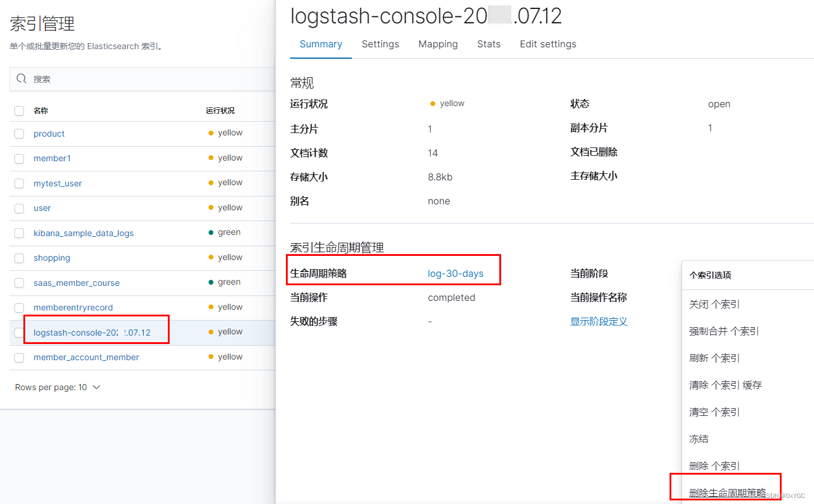Click 删除生命周期策略 at the menu bottom

[x=725, y=493]
